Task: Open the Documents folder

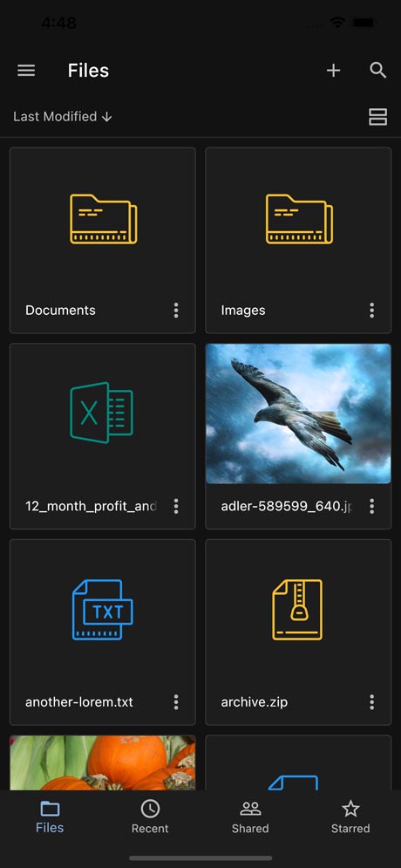Action: 102,240
